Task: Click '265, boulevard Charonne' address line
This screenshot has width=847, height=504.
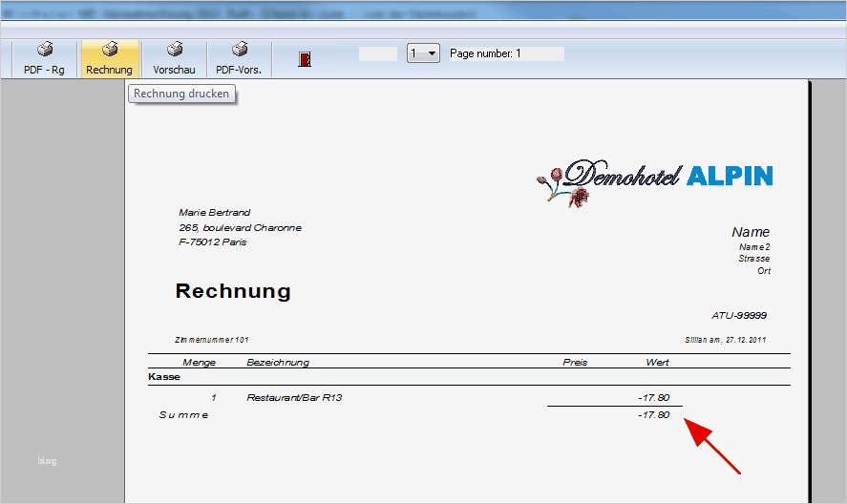Action: (240, 227)
